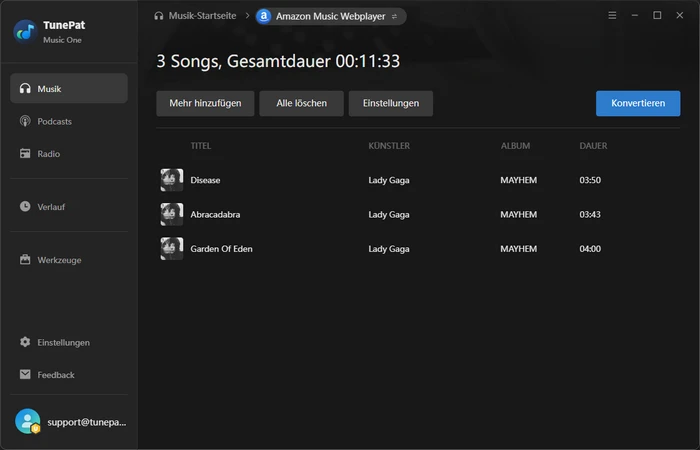
Task: Click the Mehr hinzufügen button
Action: (x=205, y=103)
